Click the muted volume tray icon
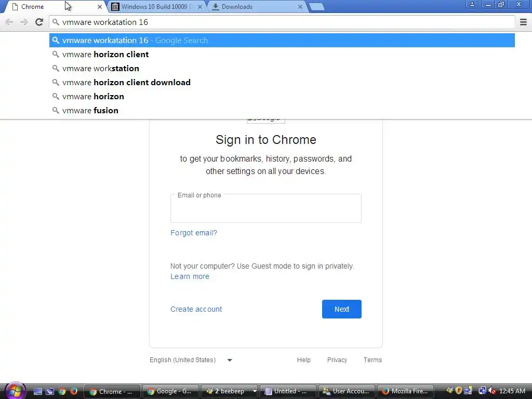This screenshot has height=399, width=532. 492,391
